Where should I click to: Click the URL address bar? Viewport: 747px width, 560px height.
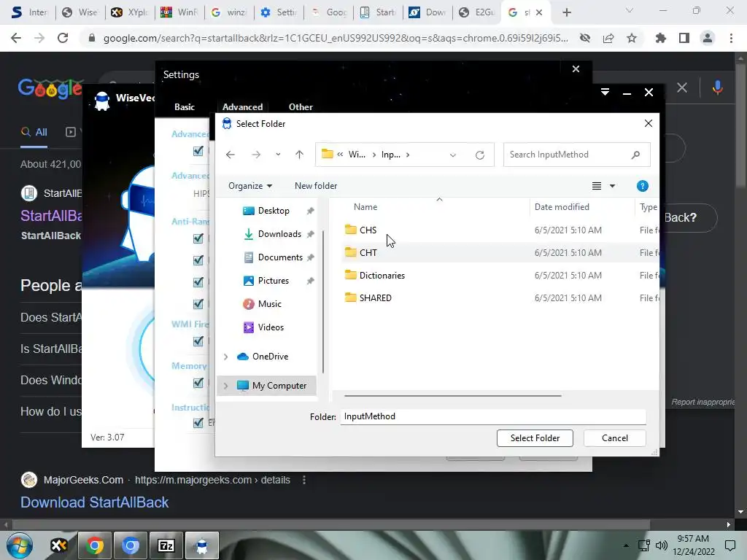coord(336,38)
